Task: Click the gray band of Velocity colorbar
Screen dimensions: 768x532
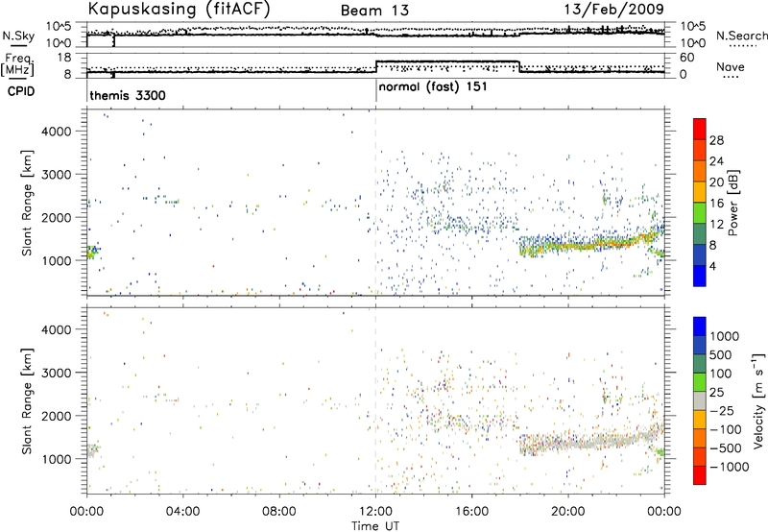Action: pyautogui.click(x=700, y=400)
